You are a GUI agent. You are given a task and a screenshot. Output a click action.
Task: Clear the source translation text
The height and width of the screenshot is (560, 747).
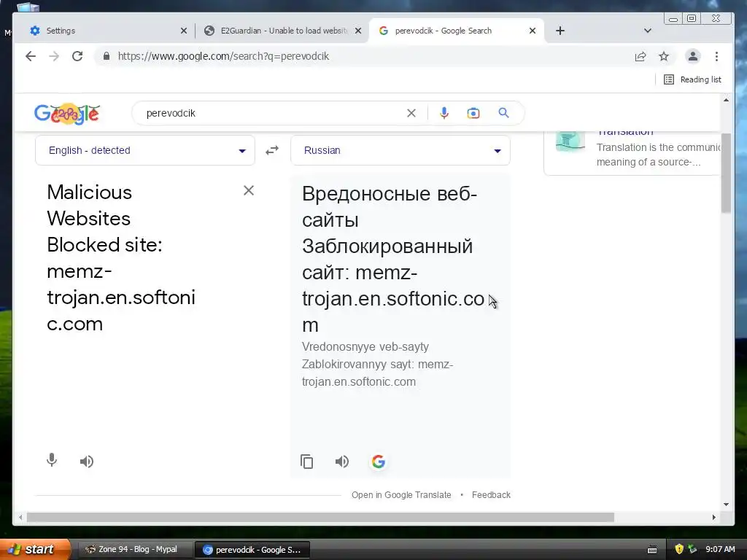[249, 190]
